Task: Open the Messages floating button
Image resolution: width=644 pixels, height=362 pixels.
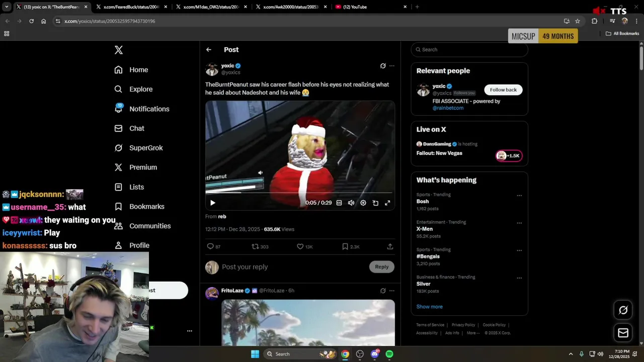Action: pos(623,333)
